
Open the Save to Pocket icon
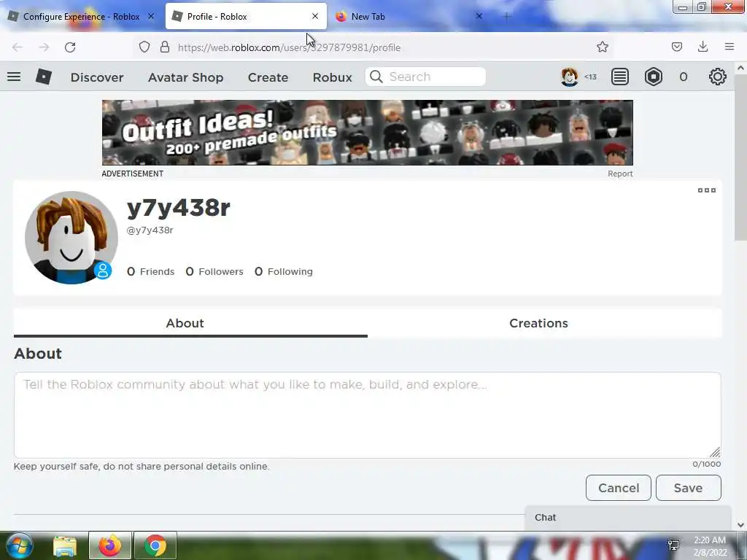pyautogui.click(x=677, y=47)
